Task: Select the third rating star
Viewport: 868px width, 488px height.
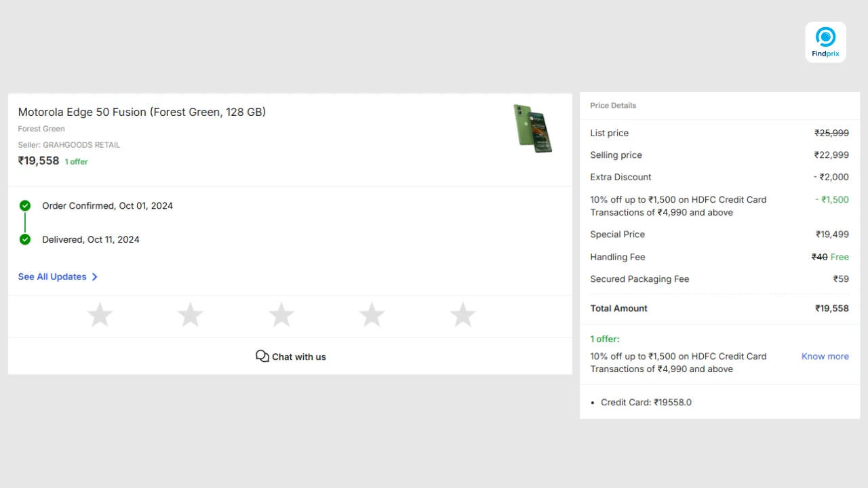Action: (x=281, y=315)
